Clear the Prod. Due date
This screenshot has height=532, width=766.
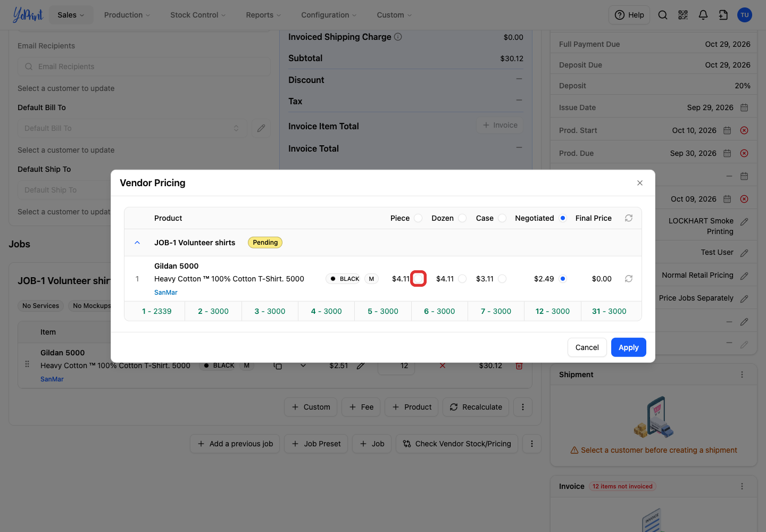coord(744,153)
